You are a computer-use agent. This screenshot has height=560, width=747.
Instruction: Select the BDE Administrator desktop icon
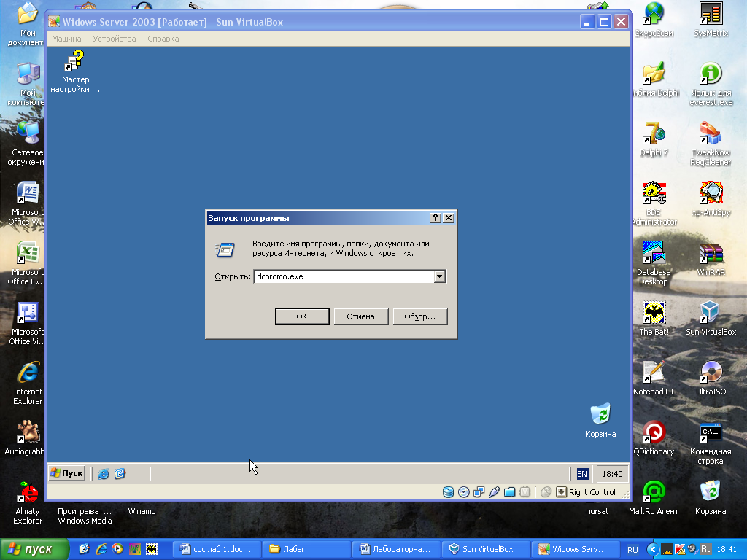[654, 204]
